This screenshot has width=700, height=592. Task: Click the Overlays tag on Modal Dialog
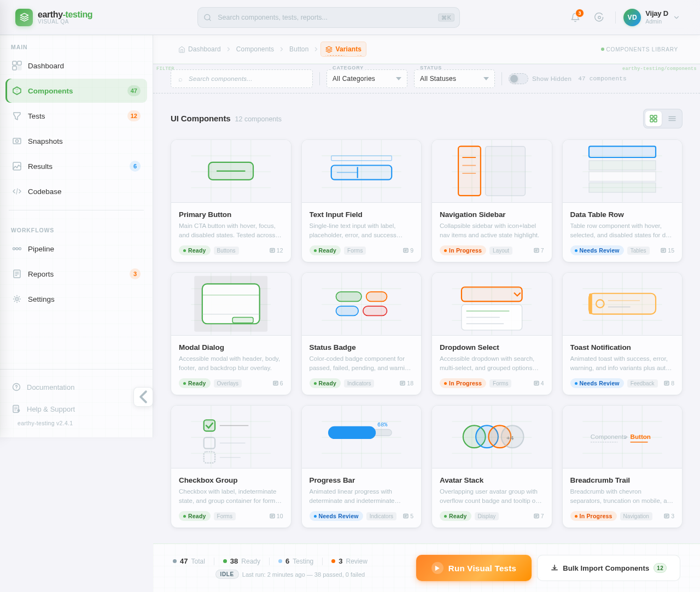[227, 383]
